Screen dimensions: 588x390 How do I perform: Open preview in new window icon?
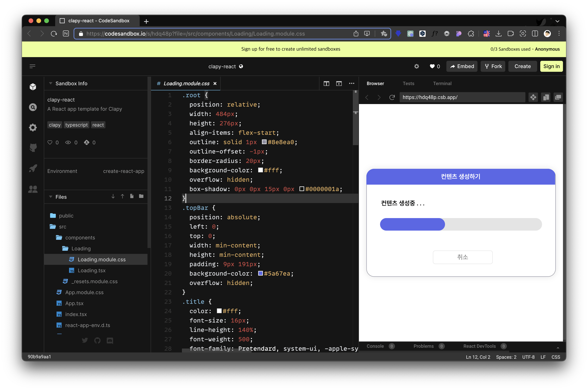[558, 97]
